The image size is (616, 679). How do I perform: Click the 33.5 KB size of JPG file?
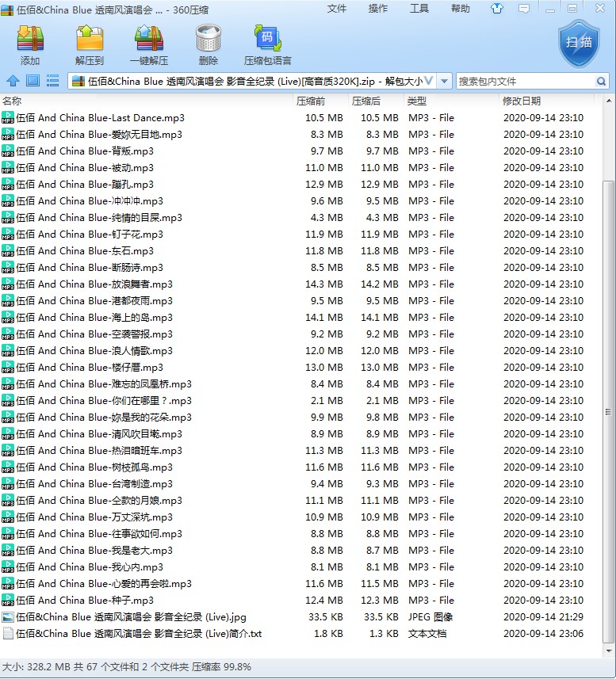[325, 617]
